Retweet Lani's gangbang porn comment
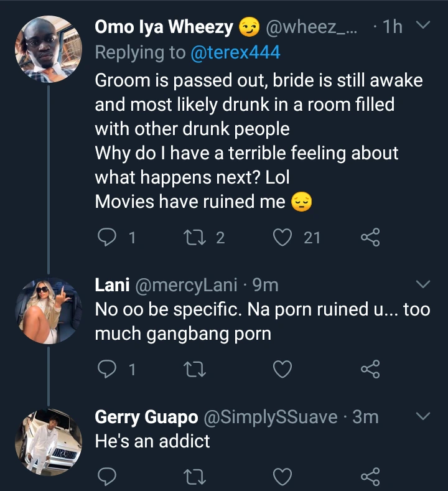This screenshot has height=491, width=448. 196,370
